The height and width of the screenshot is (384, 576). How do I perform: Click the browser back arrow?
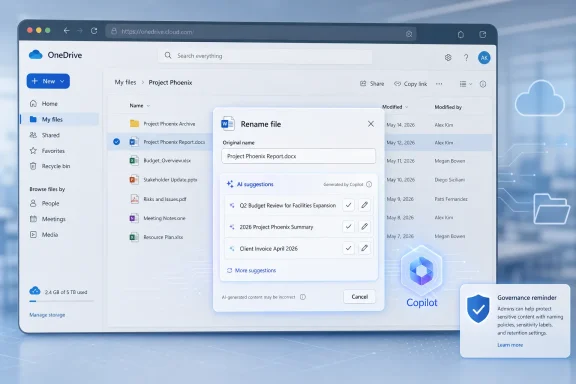coord(66,30)
